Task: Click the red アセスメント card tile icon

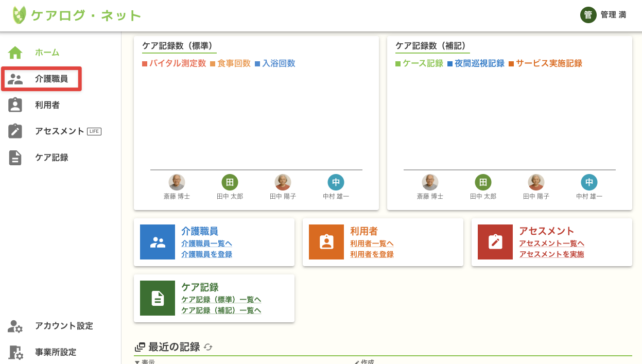Action: click(x=495, y=242)
